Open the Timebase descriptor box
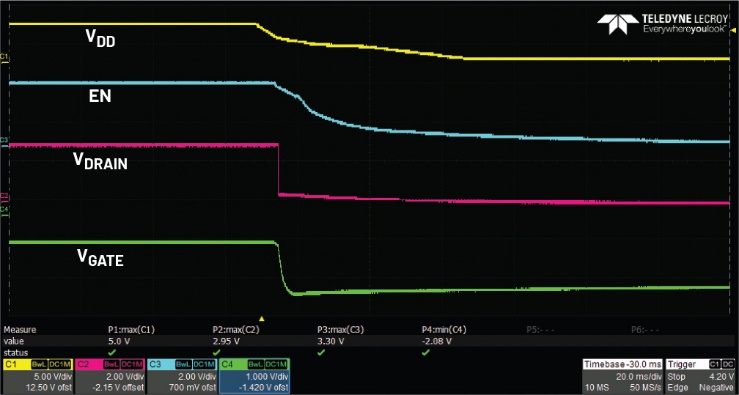The height and width of the screenshot is (395, 739). click(622, 376)
